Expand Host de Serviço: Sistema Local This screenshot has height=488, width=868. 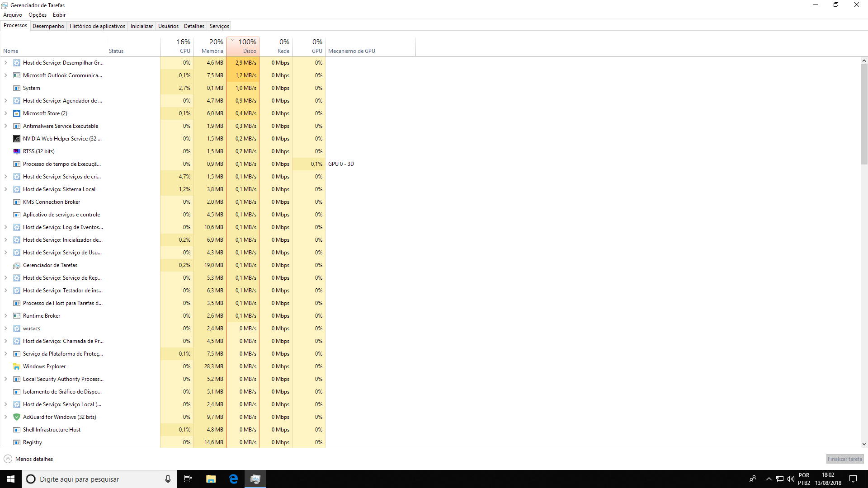click(x=5, y=189)
